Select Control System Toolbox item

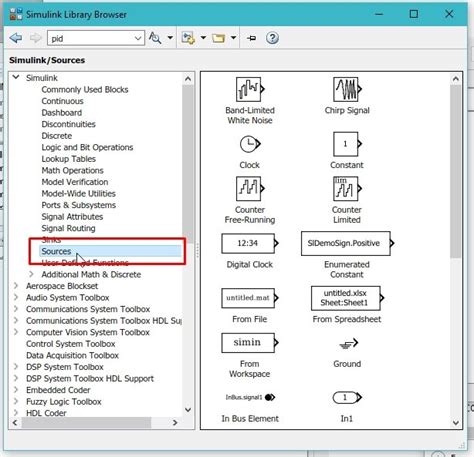71,344
